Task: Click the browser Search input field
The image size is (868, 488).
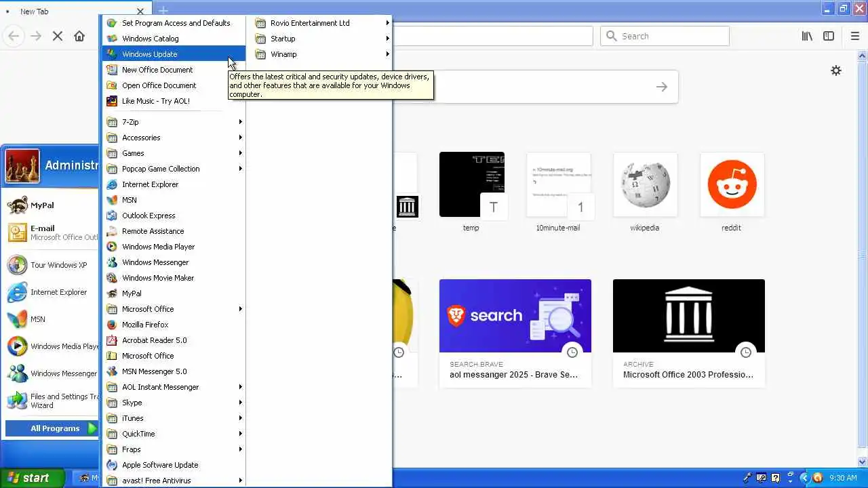Action: click(x=665, y=36)
